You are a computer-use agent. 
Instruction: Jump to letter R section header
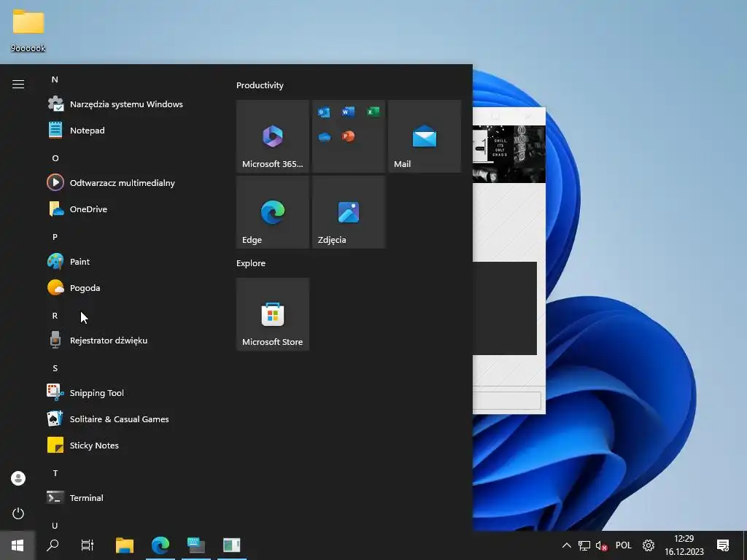[x=55, y=316]
